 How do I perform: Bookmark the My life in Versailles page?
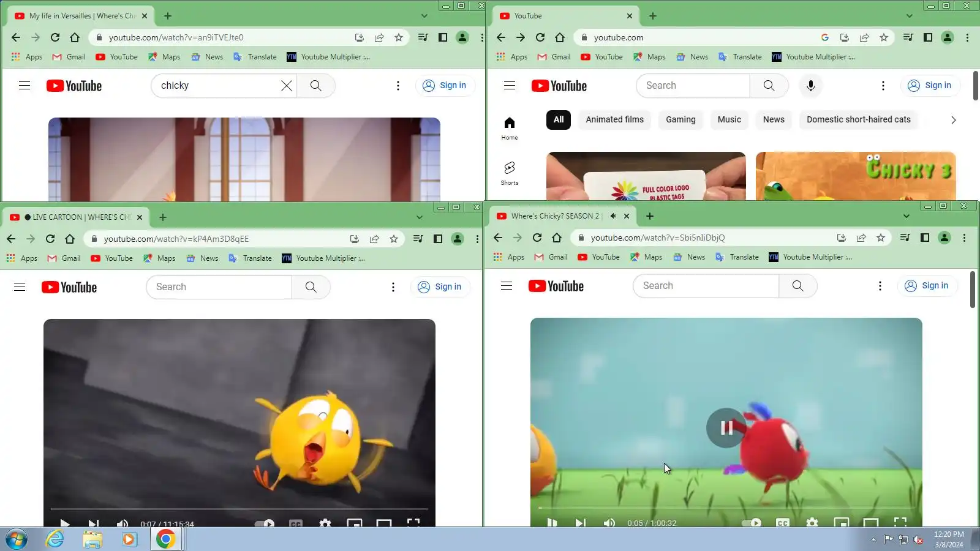(x=399, y=37)
